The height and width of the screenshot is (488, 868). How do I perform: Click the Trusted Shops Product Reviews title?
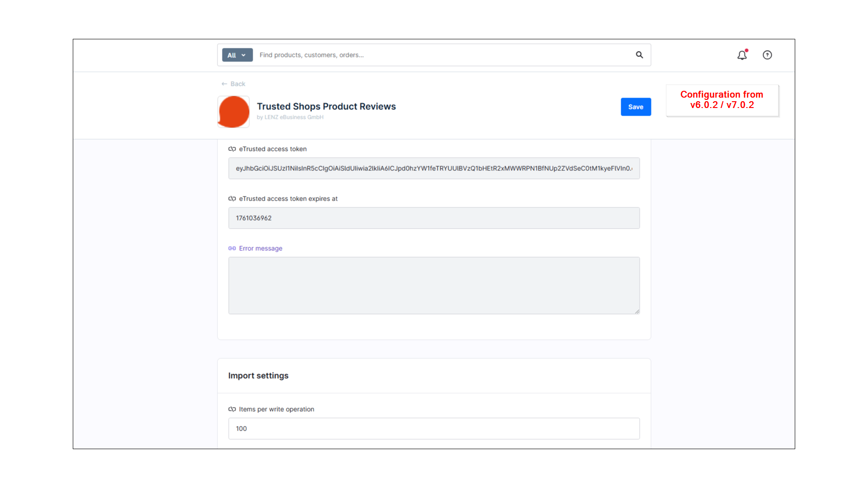tap(326, 107)
